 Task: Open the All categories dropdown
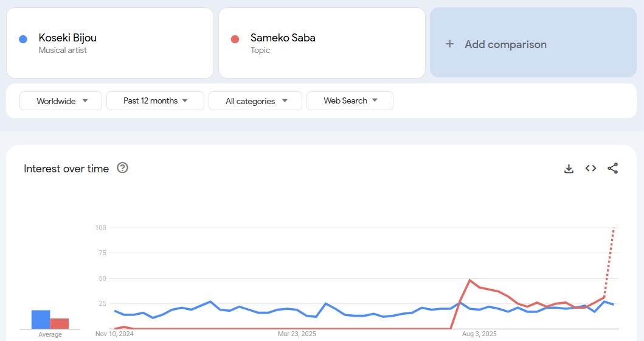pyautogui.click(x=255, y=101)
